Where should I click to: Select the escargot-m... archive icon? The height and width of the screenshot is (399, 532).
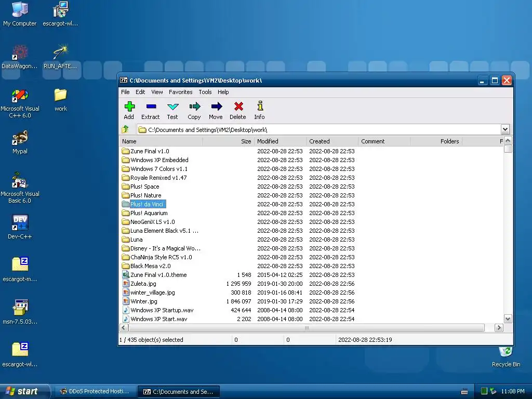20,270
